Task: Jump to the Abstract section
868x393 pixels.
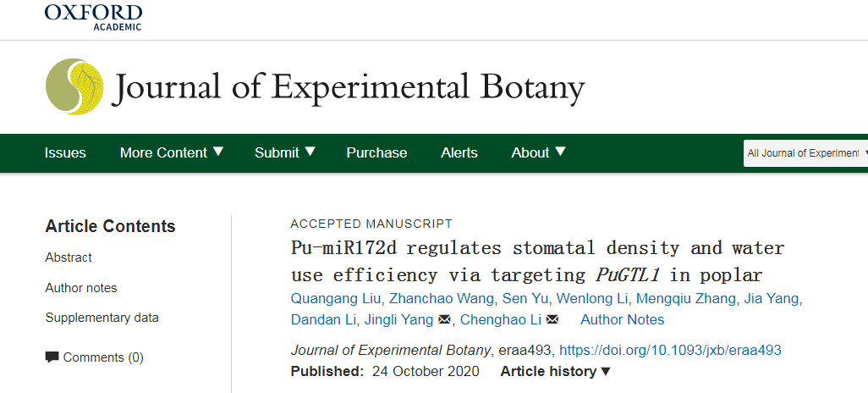Action: coord(69,257)
